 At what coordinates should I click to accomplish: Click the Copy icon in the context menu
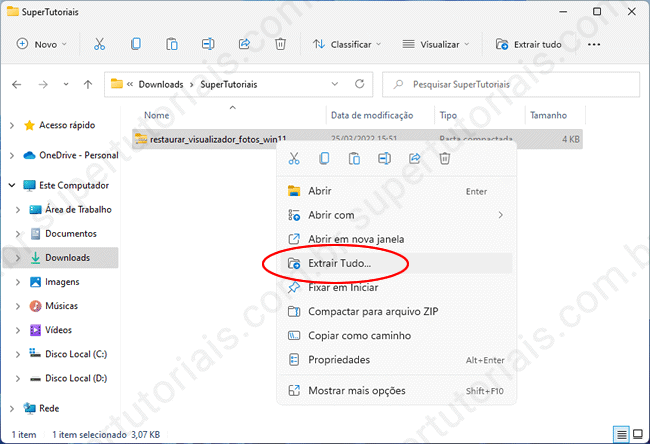pos(324,158)
